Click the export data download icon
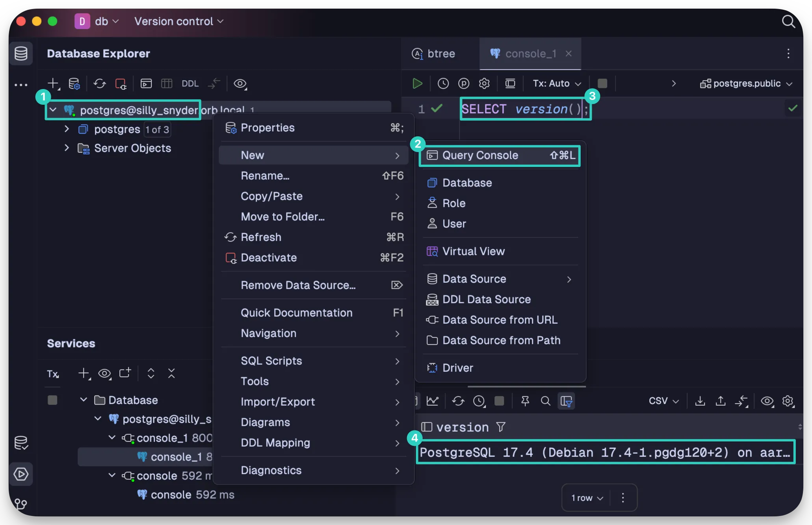This screenshot has height=525, width=812. [x=700, y=401]
